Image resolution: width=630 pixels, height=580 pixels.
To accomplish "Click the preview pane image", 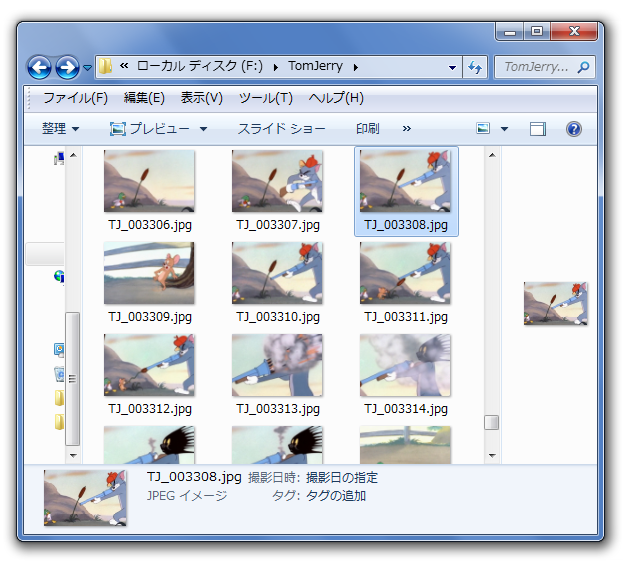I will [556, 304].
